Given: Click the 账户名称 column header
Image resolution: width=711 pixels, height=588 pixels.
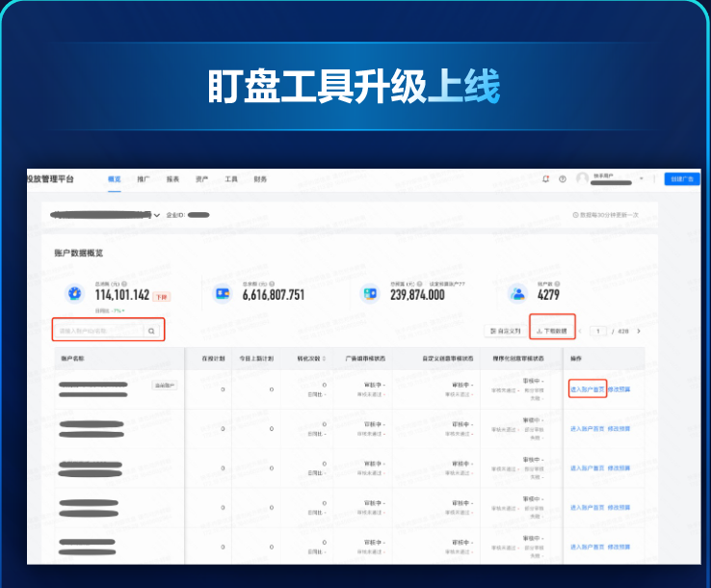Looking at the screenshot, I should pyautogui.click(x=72, y=359).
